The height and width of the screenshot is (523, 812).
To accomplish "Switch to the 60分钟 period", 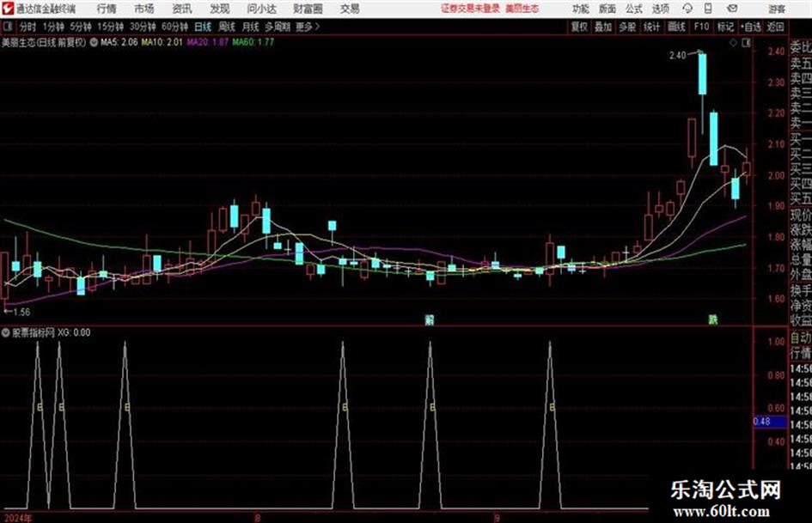I will pyautogui.click(x=174, y=27).
